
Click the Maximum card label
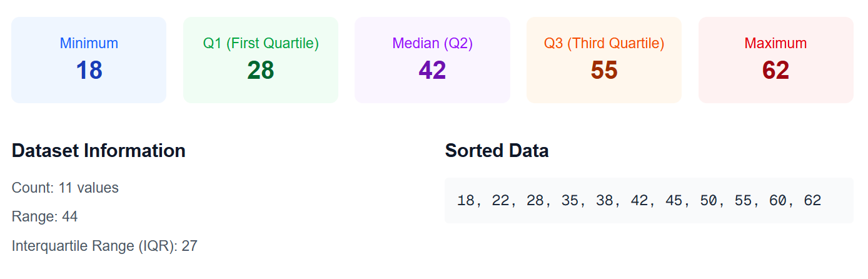pyautogui.click(x=775, y=43)
